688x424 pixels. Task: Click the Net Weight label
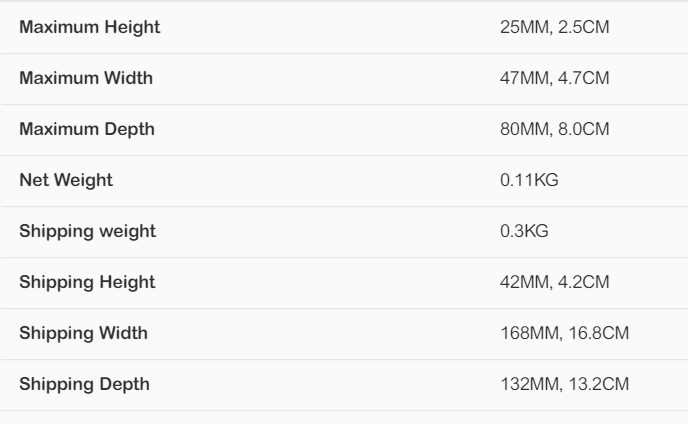coord(66,181)
